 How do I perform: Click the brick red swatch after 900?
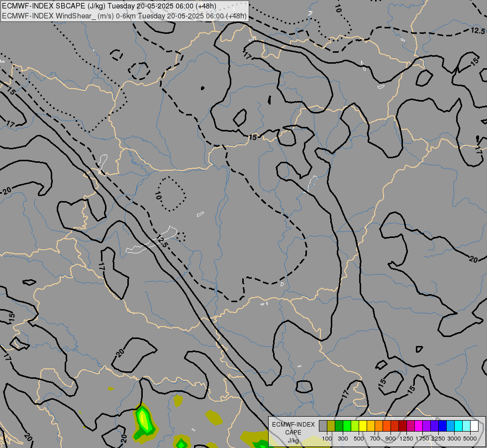(395, 426)
